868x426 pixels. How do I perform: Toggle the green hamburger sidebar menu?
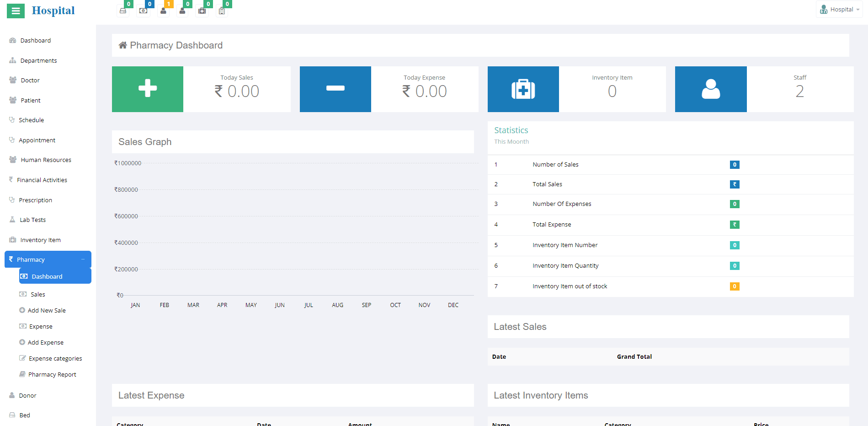point(16,11)
